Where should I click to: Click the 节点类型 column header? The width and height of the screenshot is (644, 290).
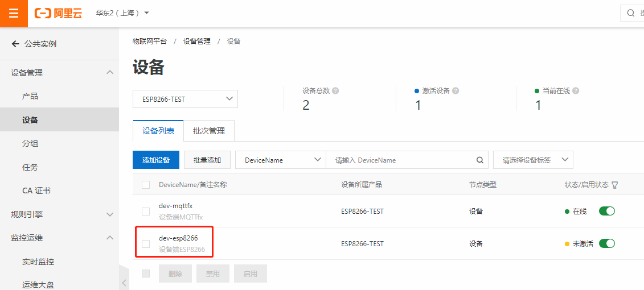(x=483, y=185)
